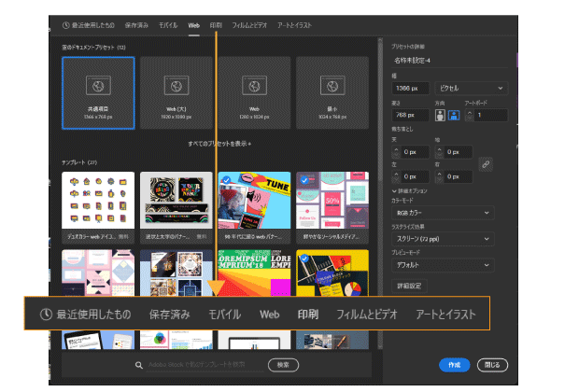
Task: Set orientation to portrait
Action: pyautogui.click(x=442, y=116)
